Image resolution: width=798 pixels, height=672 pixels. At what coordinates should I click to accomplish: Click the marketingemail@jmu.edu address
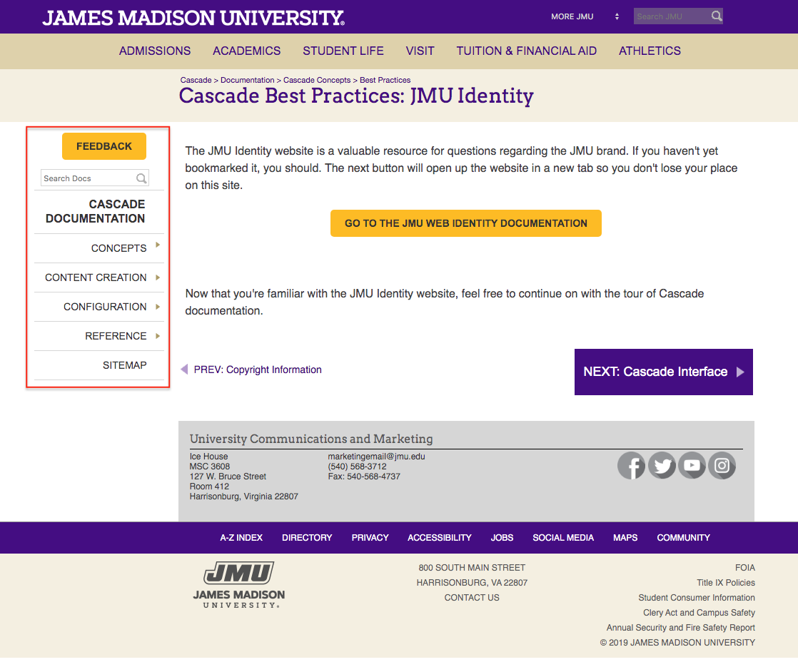pos(376,457)
